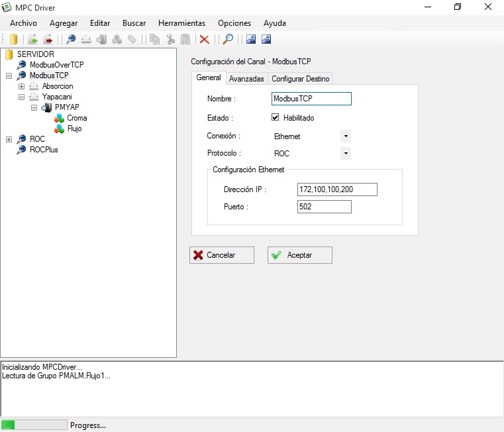Open the Conexión dropdown showing Ethernet

point(346,136)
